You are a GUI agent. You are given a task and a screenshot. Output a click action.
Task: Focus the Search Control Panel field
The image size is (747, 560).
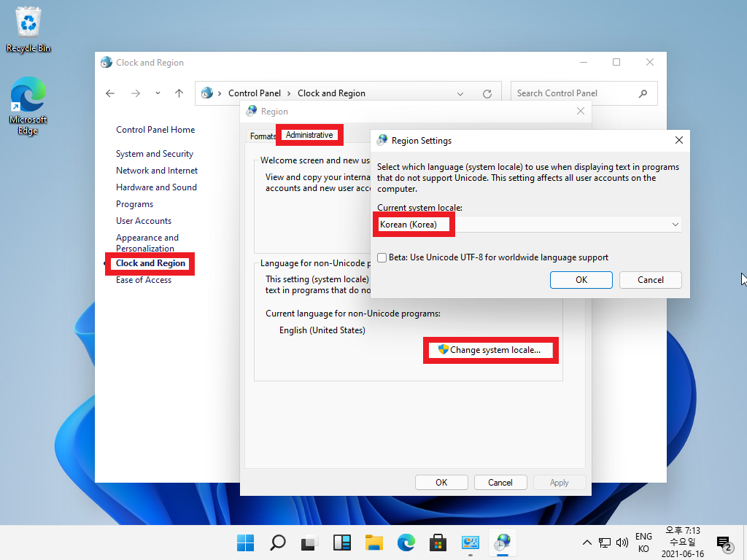tap(584, 93)
